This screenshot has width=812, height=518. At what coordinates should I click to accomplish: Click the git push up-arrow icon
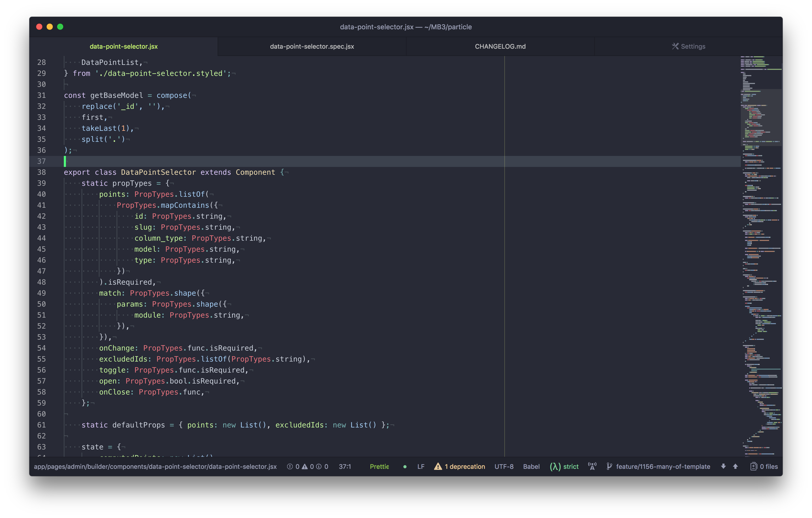(x=735, y=466)
